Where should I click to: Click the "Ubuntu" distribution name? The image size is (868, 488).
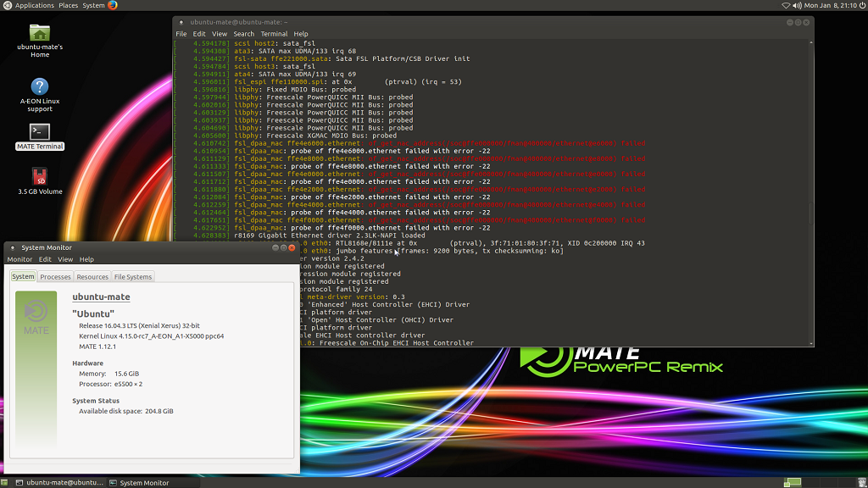coord(93,313)
